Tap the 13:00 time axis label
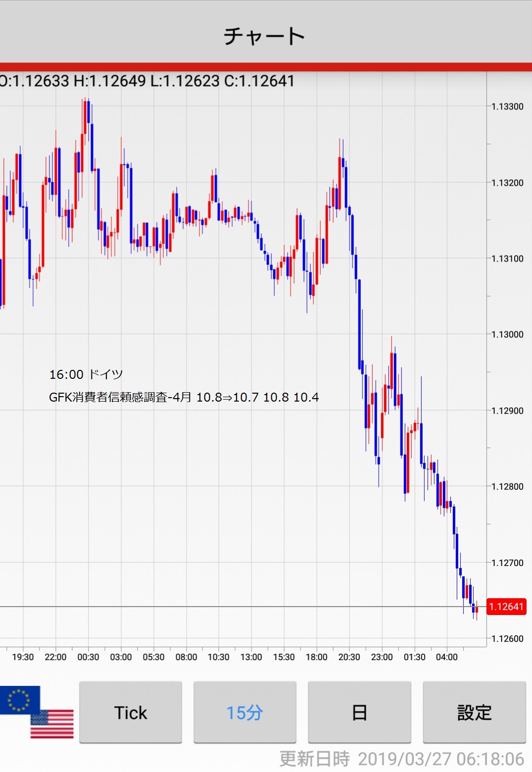This screenshot has height=772, width=532. pos(251,657)
